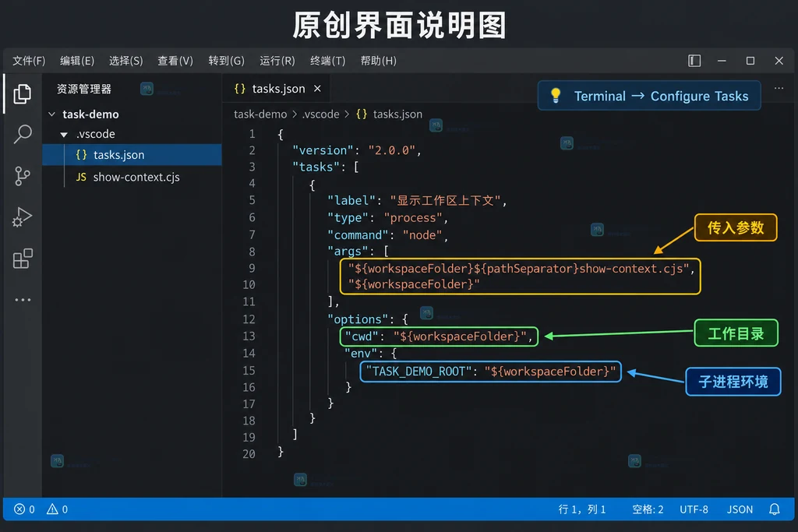This screenshot has width=798, height=532.
Task: Change indentation via 空格: 2
Action: click(x=648, y=509)
